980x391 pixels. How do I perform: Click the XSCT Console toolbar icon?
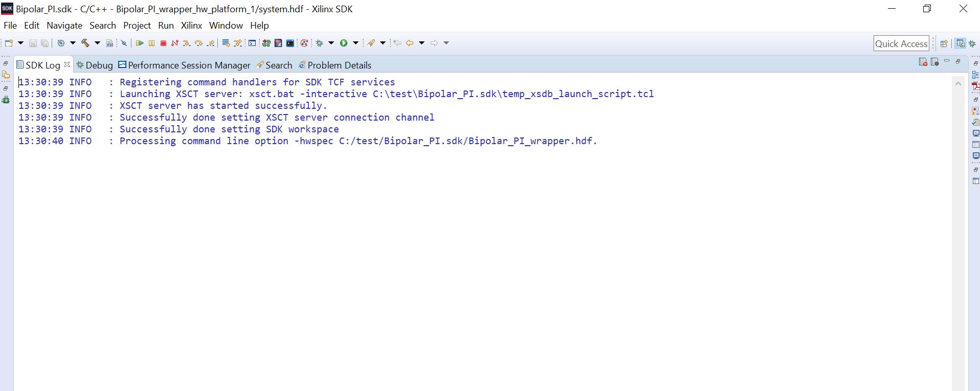coord(252,43)
